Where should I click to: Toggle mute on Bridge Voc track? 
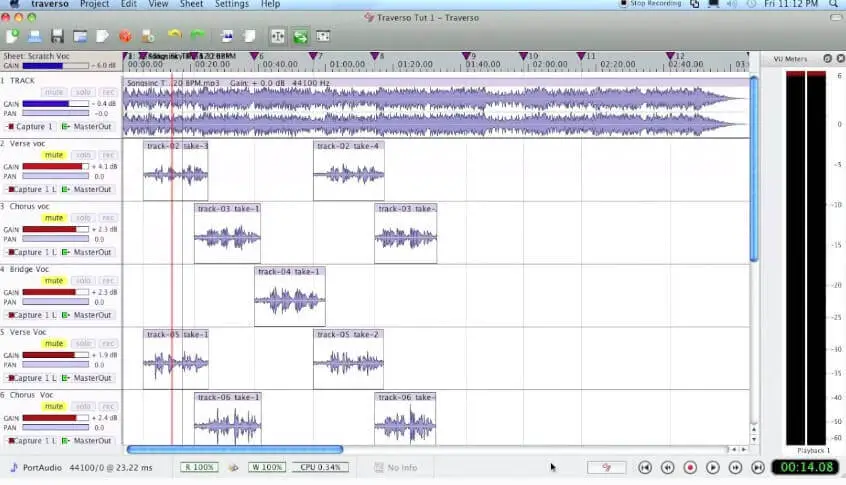point(54,281)
